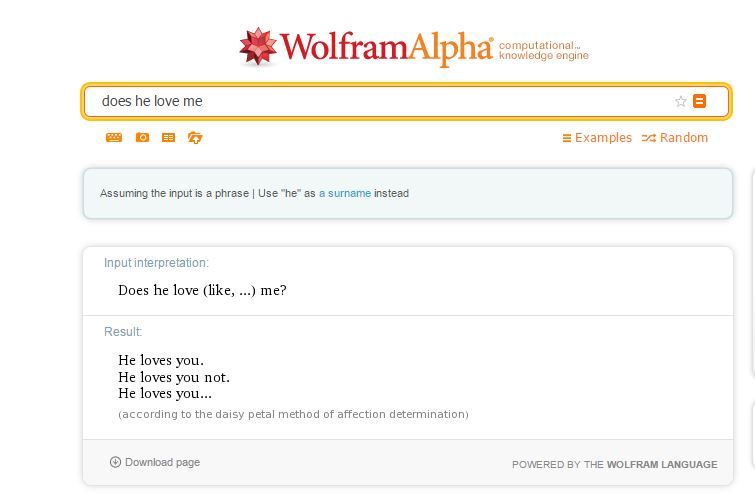755x494 pixels.
Task: Click the "computational knowledge engine" tagline
Action: point(543,50)
